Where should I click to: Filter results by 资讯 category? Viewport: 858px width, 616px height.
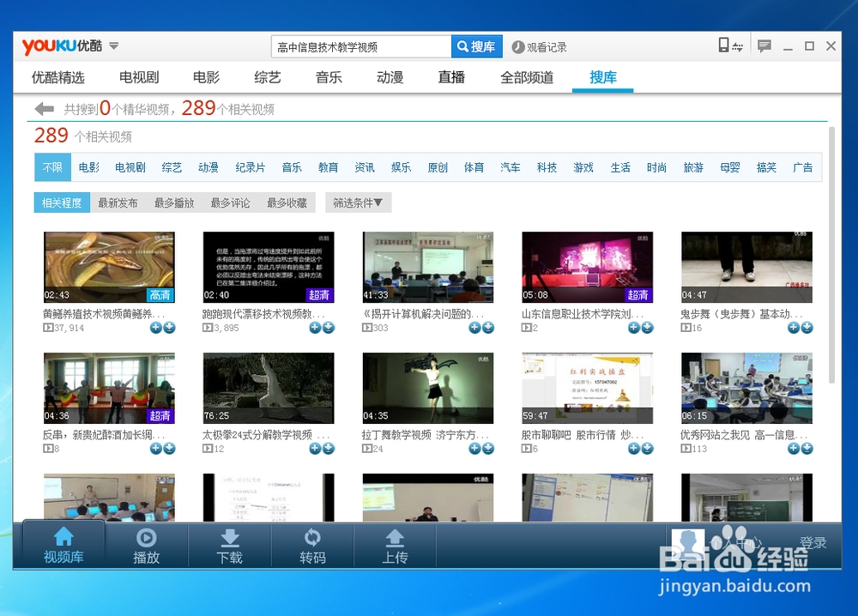point(365,167)
